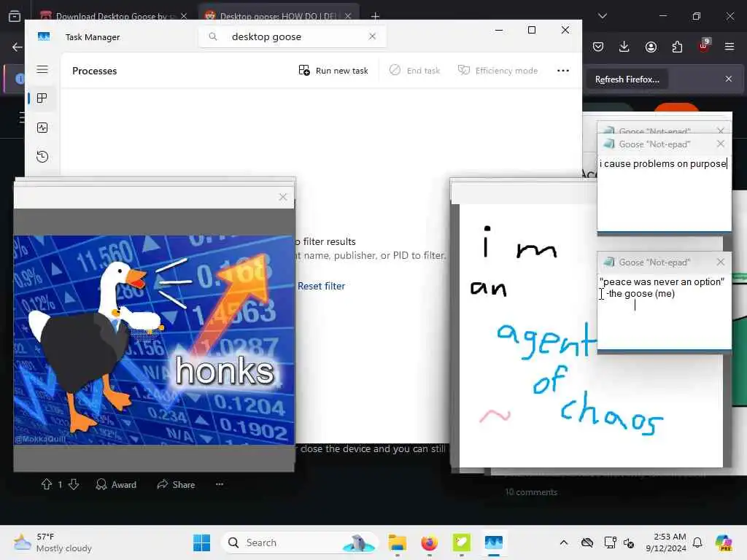Click the OneDrive cloud tray icon
This screenshot has width=747, height=560.
coord(587,542)
